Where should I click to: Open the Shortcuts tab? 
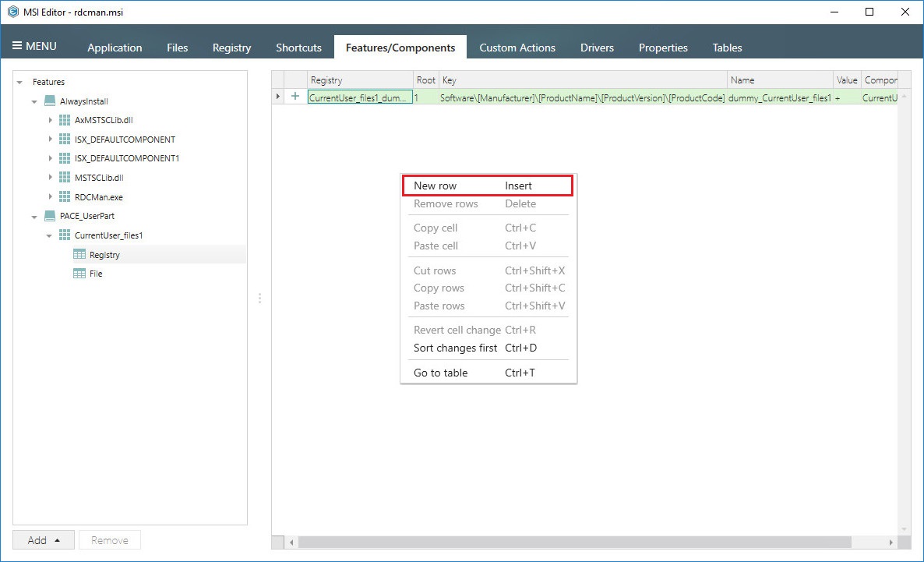point(298,48)
